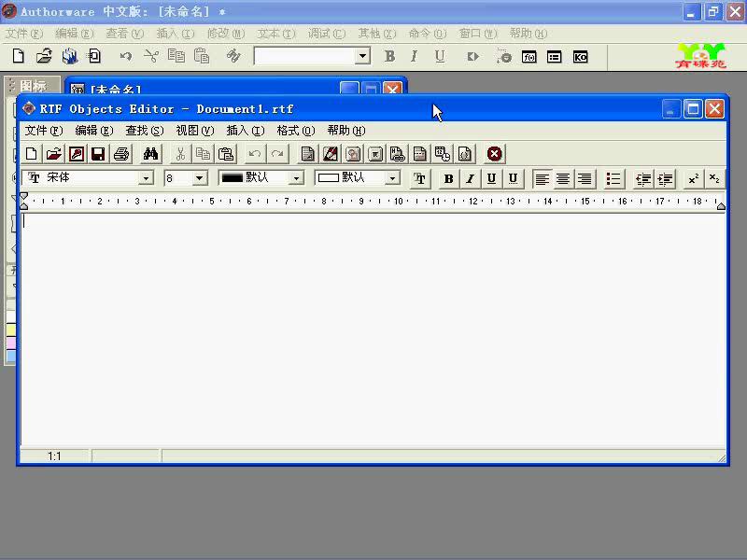Image resolution: width=747 pixels, height=560 pixels.
Task: Click the red pen insert icon
Action: (x=331, y=154)
